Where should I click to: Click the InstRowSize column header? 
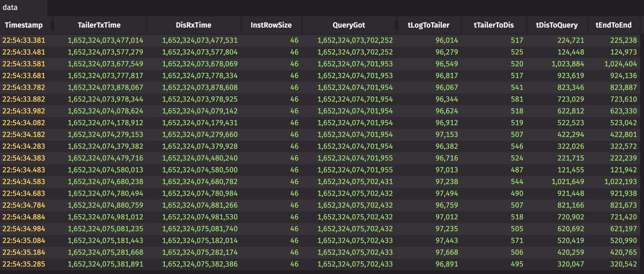pyautogui.click(x=271, y=25)
